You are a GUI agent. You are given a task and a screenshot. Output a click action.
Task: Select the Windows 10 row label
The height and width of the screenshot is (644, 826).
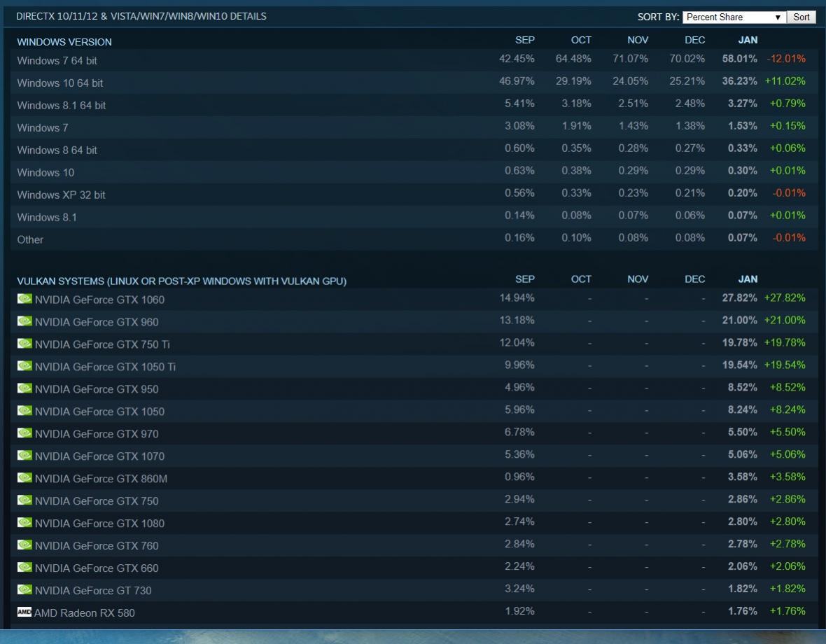[45, 173]
